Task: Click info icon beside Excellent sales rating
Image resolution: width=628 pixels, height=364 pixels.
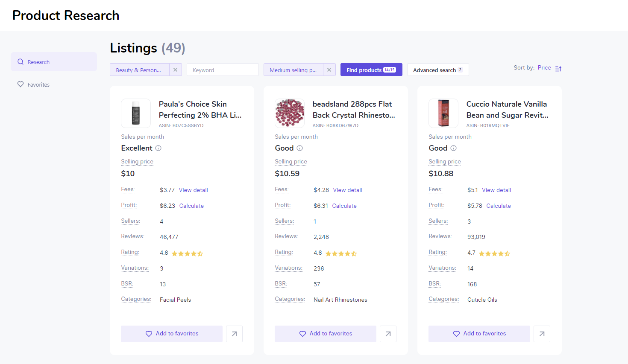Action: click(x=158, y=148)
